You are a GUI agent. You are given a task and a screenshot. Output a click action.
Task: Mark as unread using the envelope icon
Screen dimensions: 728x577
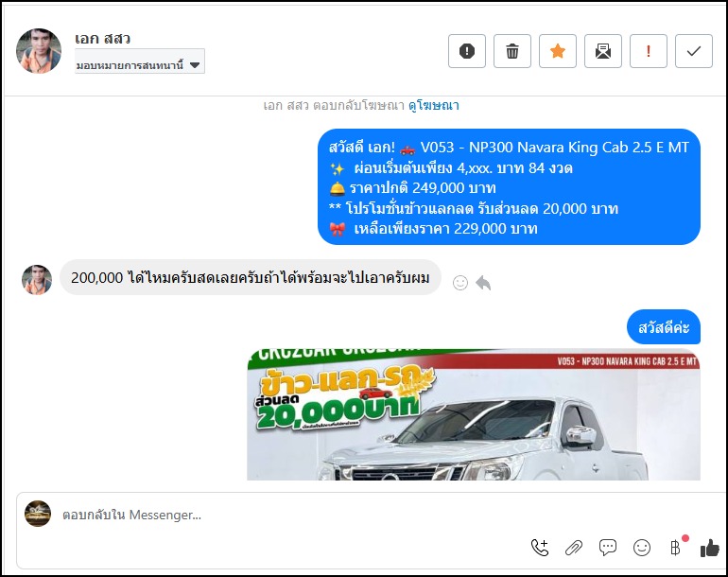click(602, 51)
